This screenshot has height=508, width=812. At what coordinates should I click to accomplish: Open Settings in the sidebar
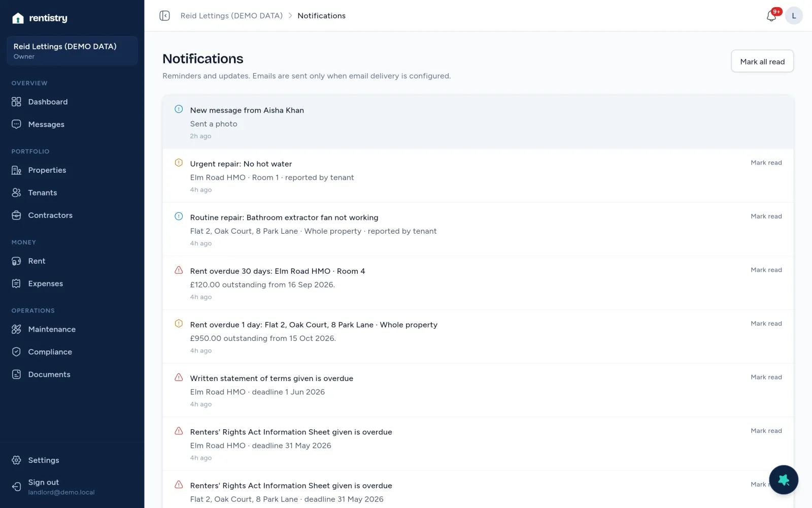pyautogui.click(x=72, y=460)
